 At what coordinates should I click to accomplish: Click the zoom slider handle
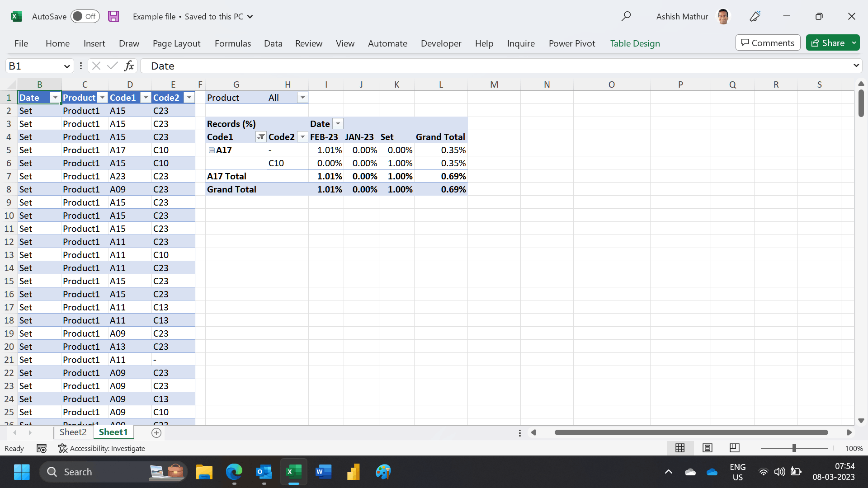794,448
